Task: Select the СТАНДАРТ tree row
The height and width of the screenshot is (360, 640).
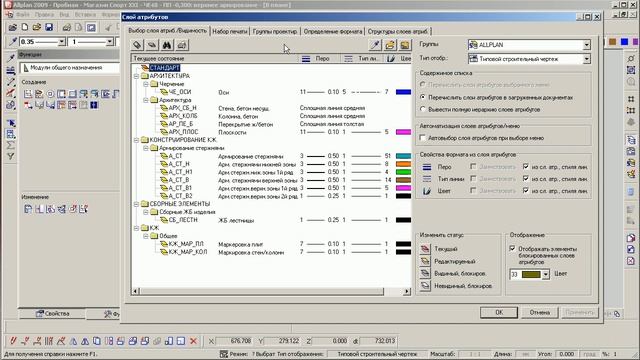Action: [x=164, y=68]
